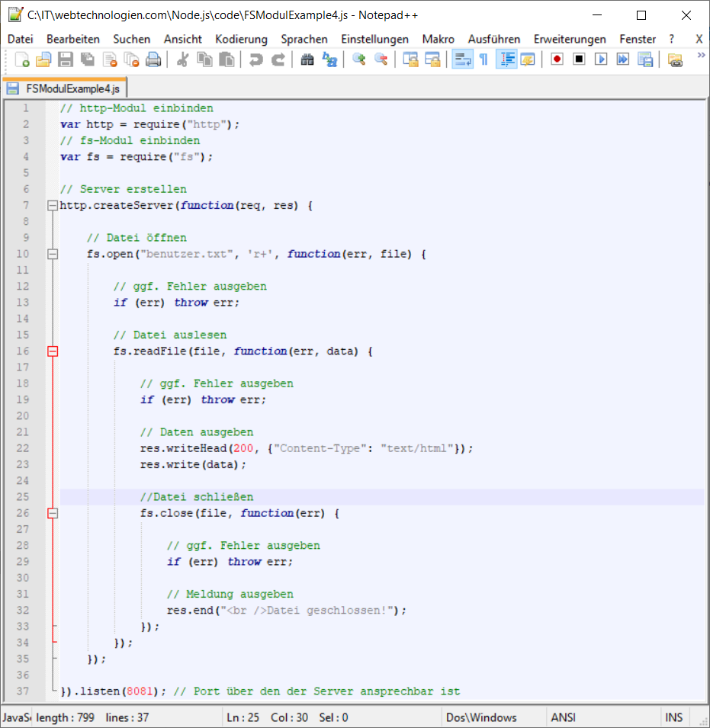710x728 pixels.
Task: Open the Fenster menu
Action: (637, 39)
